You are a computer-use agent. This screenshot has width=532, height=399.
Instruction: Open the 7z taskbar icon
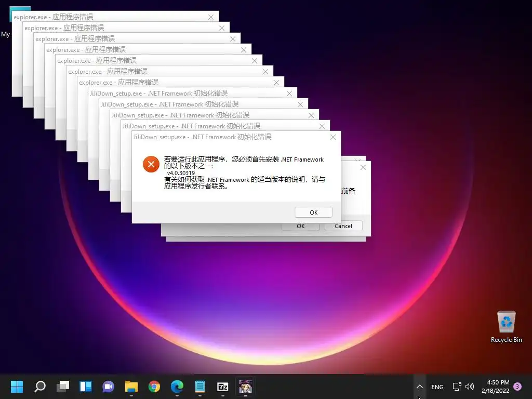tap(222, 387)
